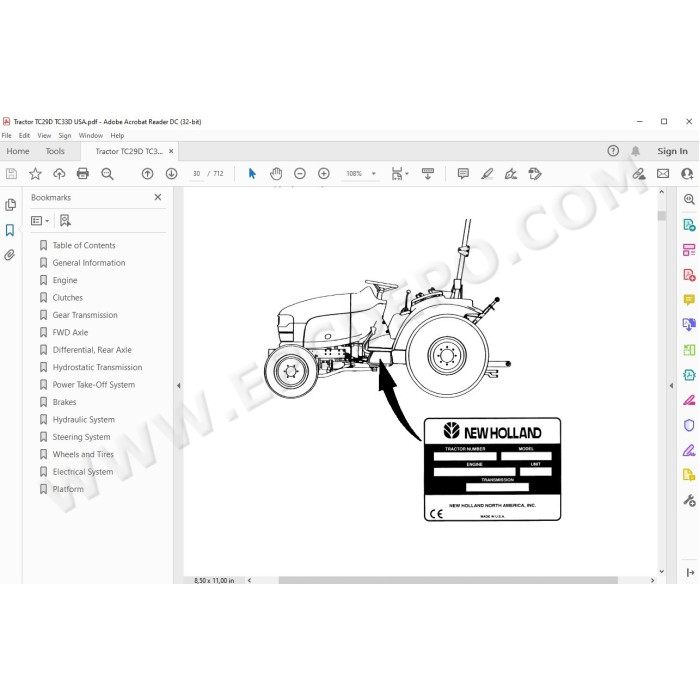Click the stamp tool icon
This screenshot has width=700, height=700.
[534, 174]
